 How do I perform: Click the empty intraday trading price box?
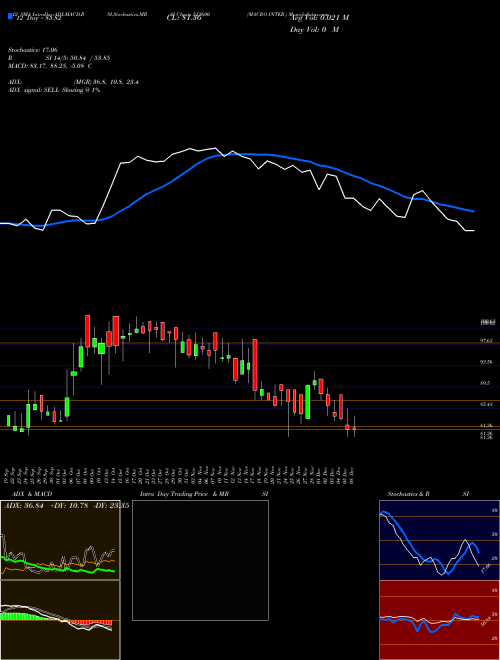200,560
